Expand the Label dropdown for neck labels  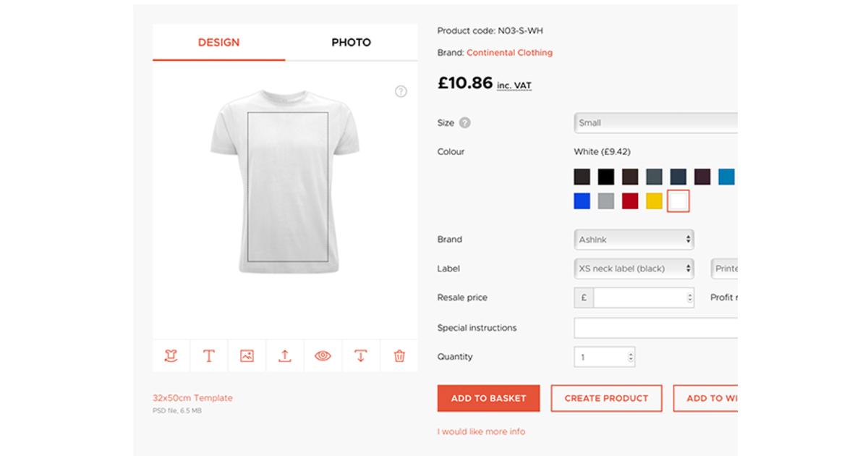pyautogui.click(x=634, y=268)
